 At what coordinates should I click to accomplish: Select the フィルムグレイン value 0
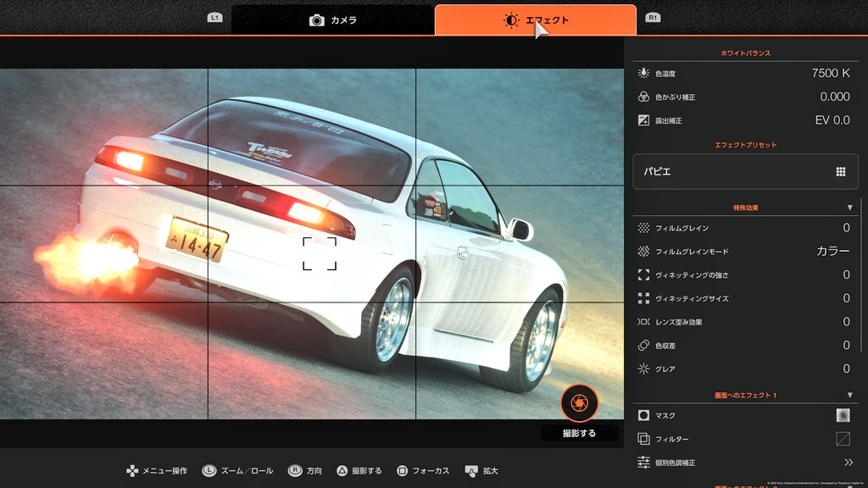click(846, 227)
